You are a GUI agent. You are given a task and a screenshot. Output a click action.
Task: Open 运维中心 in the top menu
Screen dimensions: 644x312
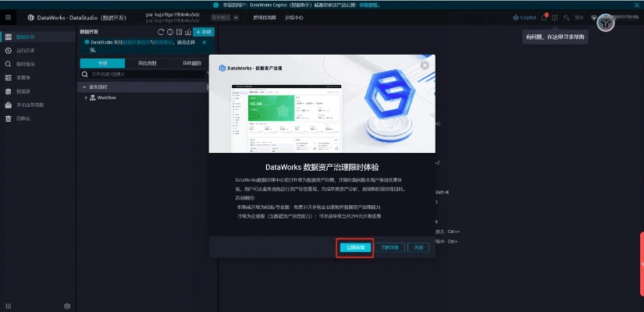coord(294,18)
